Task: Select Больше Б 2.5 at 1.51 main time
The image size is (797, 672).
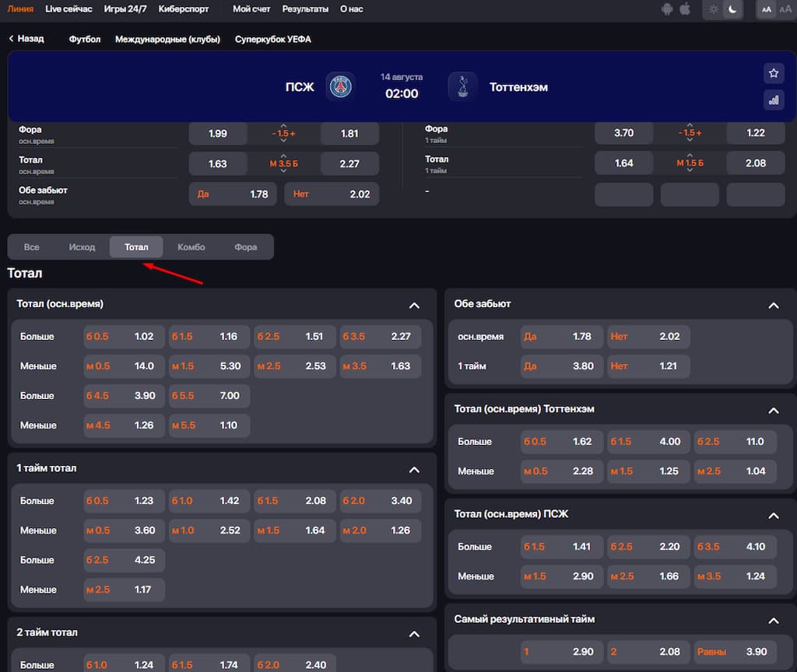Action: click(x=295, y=336)
